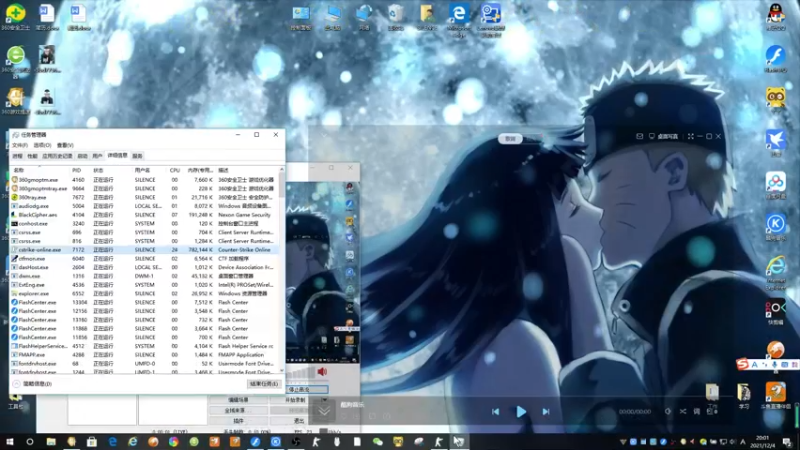Skip to next track in music player
This screenshot has height=450, width=800.
tap(546, 412)
